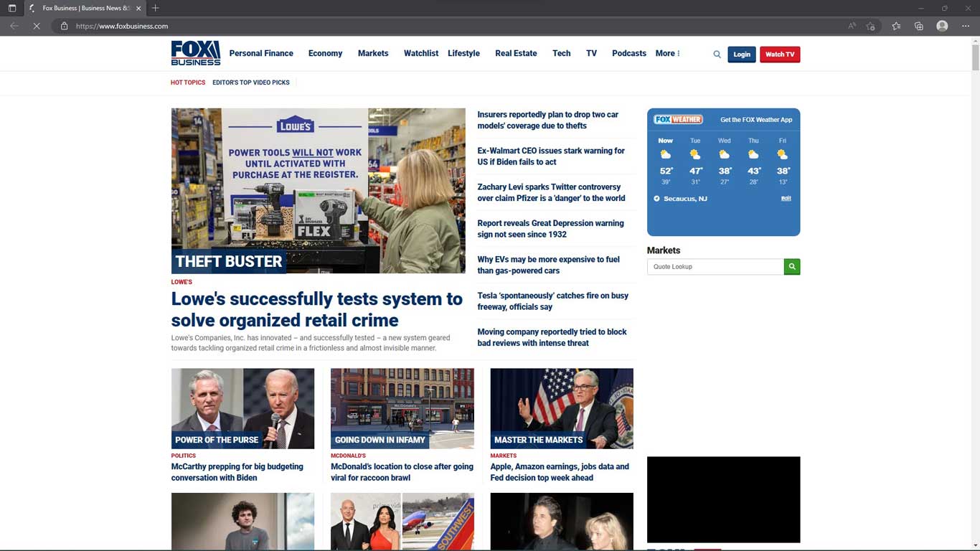
Task: Click the Login button
Action: pyautogui.click(x=742, y=55)
